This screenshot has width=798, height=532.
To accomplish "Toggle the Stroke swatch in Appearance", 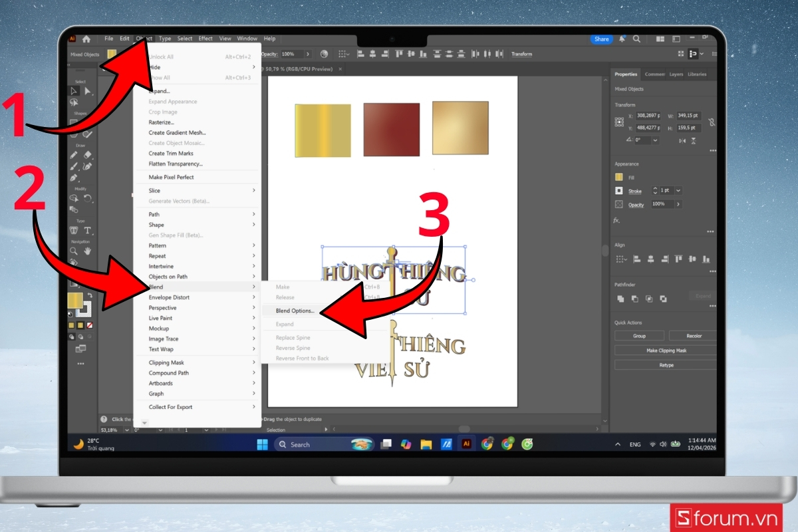I will click(620, 190).
